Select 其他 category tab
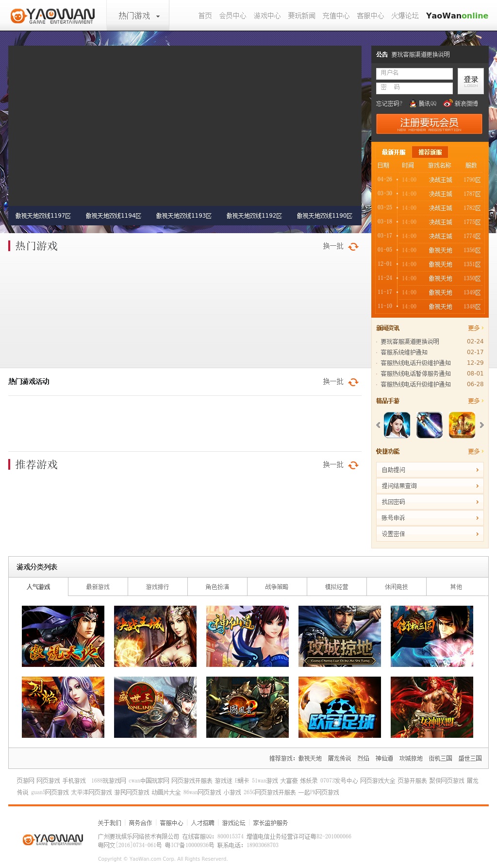Image resolution: width=497 pixels, height=868 pixels. (457, 587)
